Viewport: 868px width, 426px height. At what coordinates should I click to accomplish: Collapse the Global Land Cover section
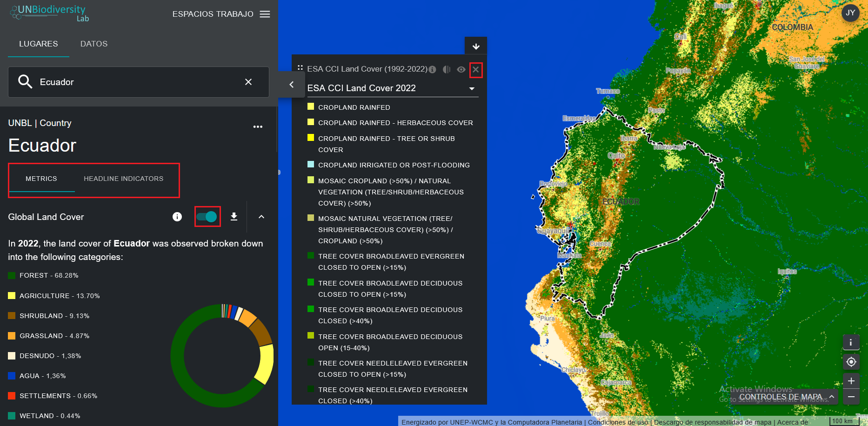click(x=261, y=217)
